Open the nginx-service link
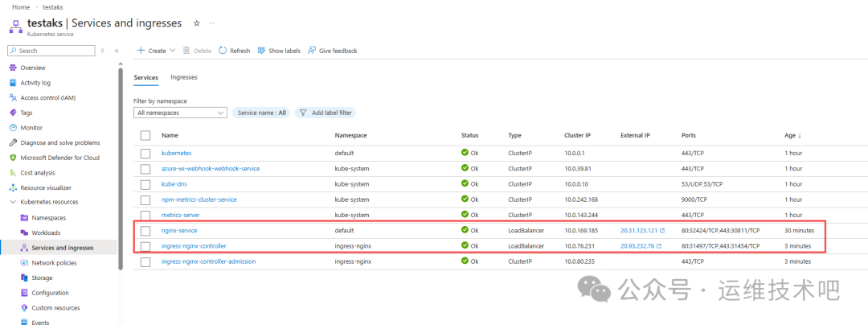 tap(179, 230)
